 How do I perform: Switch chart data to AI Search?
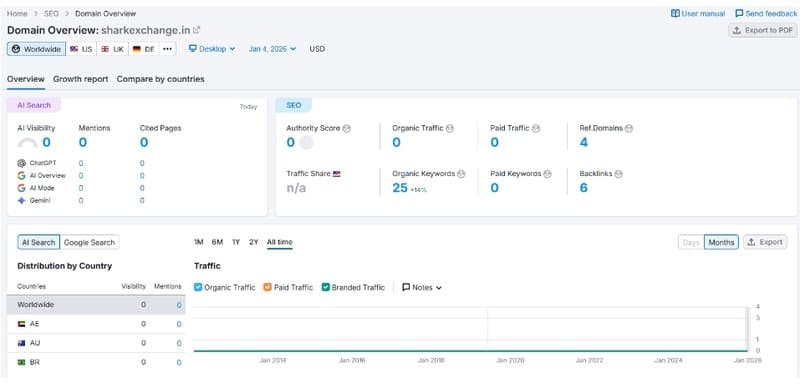[x=39, y=242]
